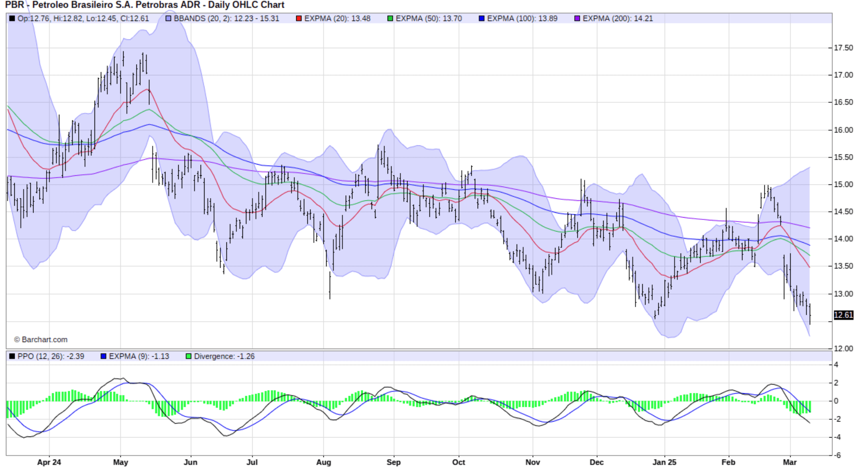Select the black OHLC legend square

pos(12,18)
